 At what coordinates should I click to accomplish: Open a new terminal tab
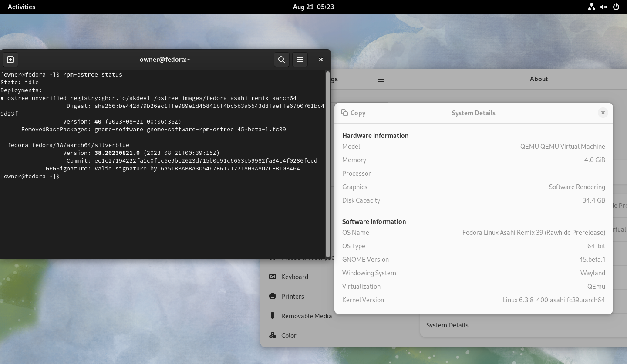[10, 60]
